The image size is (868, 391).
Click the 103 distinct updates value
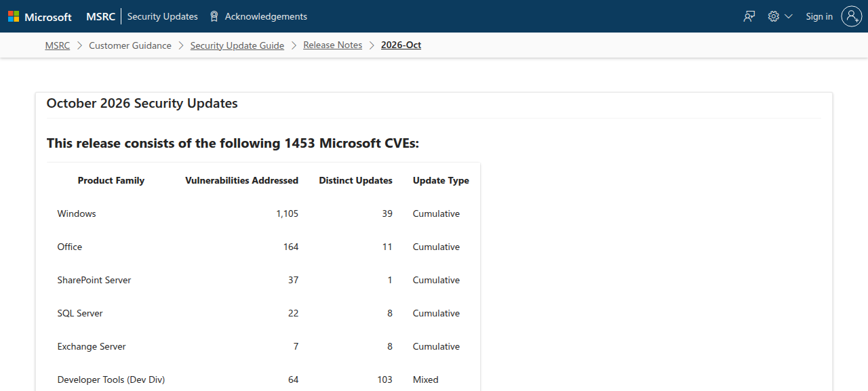coord(385,379)
